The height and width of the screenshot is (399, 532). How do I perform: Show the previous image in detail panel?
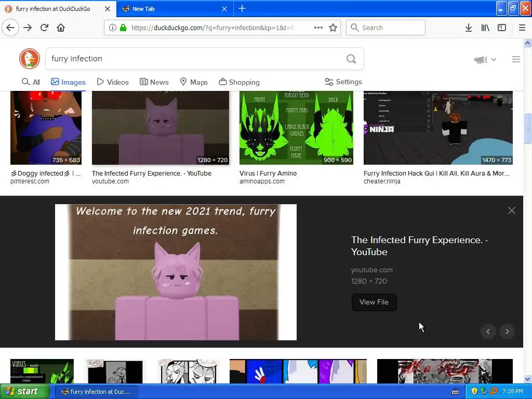(x=488, y=331)
